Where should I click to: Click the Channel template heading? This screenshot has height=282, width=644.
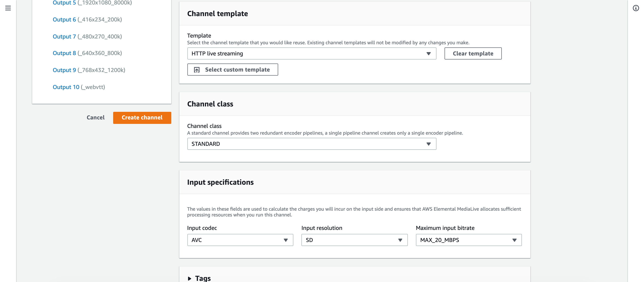tap(218, 14)
